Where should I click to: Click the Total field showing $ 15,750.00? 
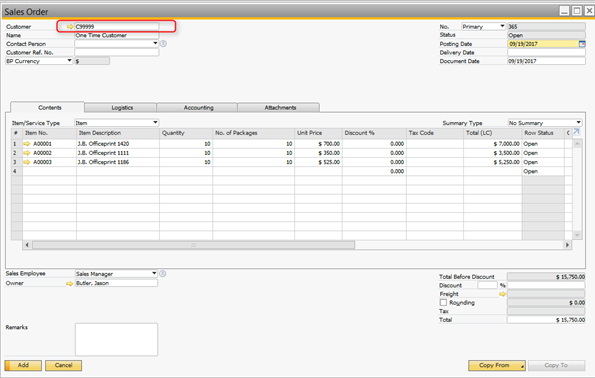click(x=546, y=320)
